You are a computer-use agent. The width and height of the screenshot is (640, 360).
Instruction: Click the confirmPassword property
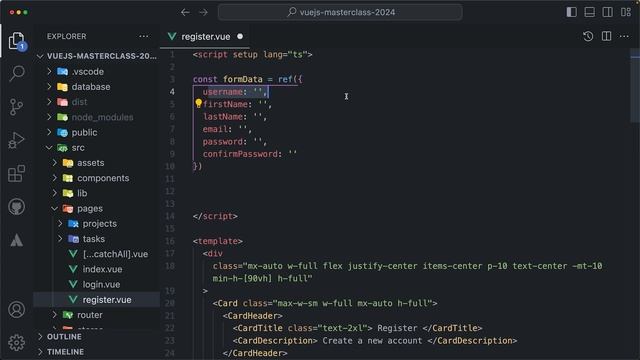(x=240, y=154)
